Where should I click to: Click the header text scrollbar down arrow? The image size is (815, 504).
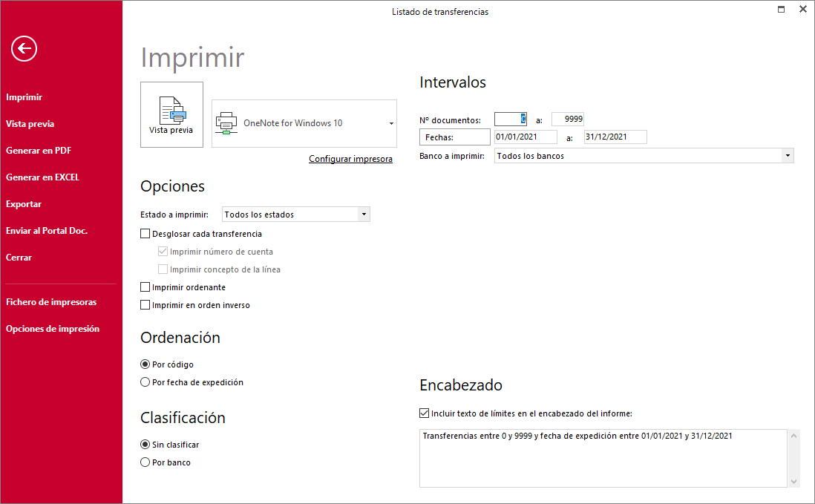click(x=793, y=482)
